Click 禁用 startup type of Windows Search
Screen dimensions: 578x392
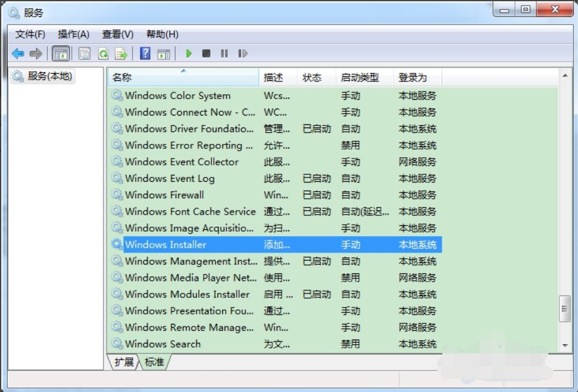pyautogui.click(x=350, y=344)
